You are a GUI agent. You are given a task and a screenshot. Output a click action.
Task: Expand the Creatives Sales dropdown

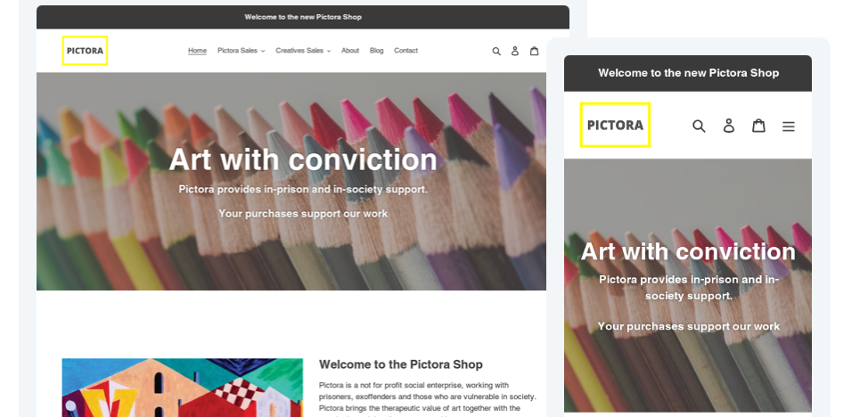(x=303, y=51)
